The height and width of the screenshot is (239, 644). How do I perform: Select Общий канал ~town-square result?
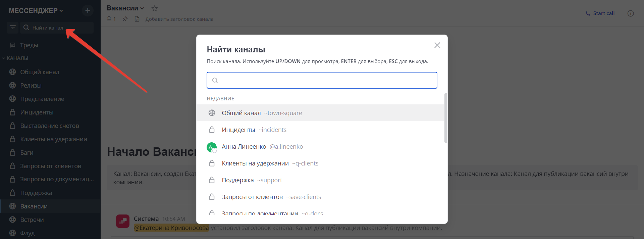[320, 113]
